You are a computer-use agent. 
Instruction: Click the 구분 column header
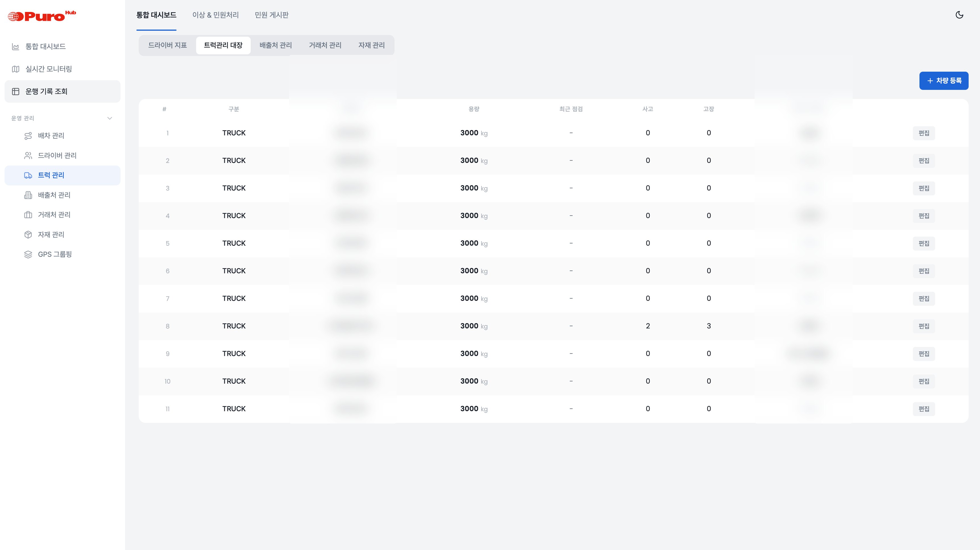click(234, 109)
